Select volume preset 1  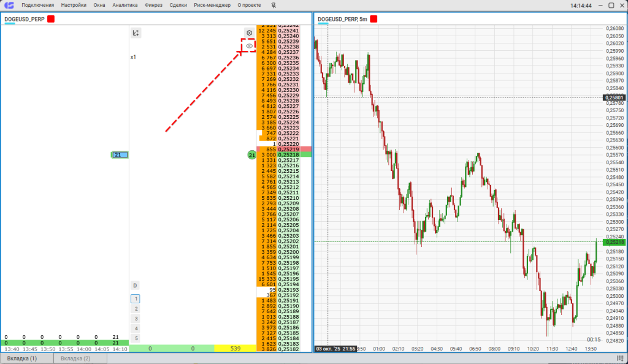click(136, 299)
